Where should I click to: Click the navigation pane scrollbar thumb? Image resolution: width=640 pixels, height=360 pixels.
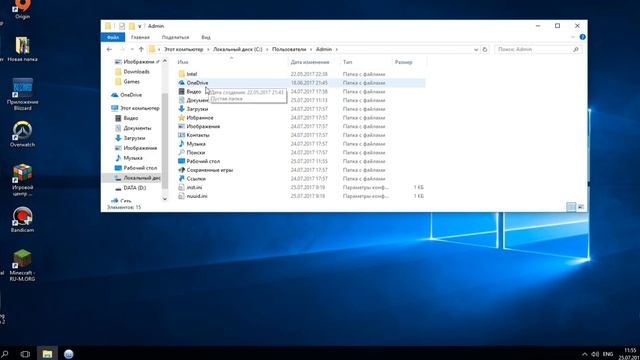[x=165, y=141]
